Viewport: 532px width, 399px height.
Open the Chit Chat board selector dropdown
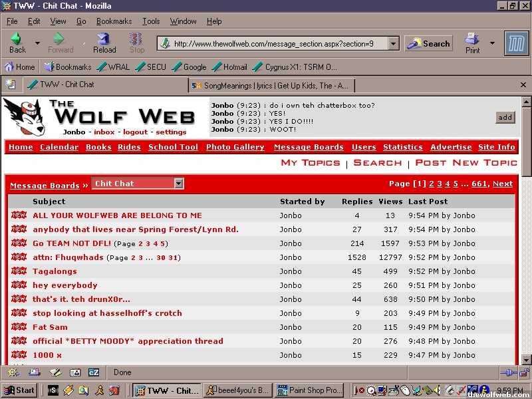pos(178,184)
